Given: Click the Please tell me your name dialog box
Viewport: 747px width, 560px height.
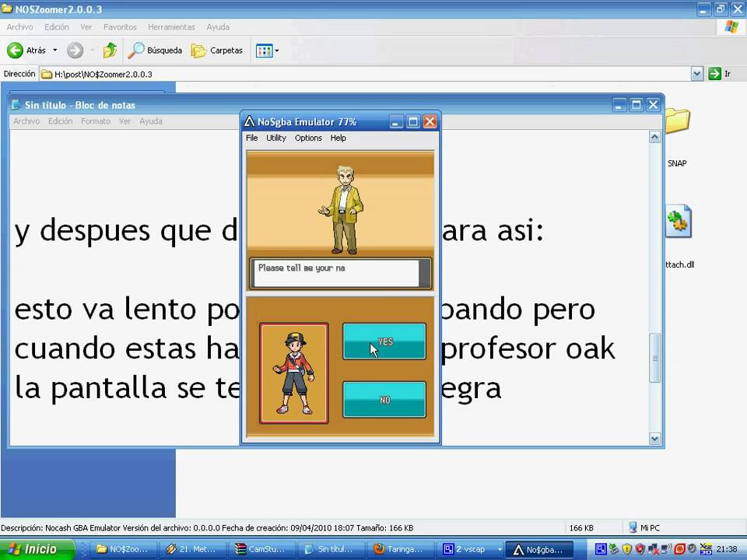Looking at the screenshot, I should (x=340, y=273).
